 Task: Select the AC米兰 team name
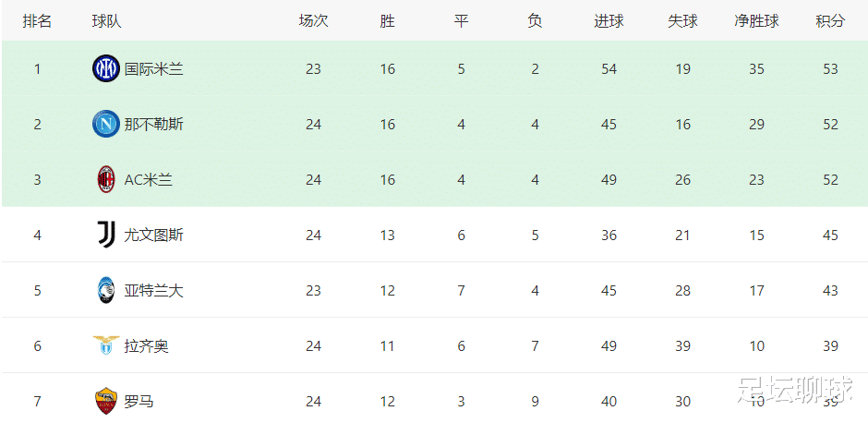tap(149, 180)
